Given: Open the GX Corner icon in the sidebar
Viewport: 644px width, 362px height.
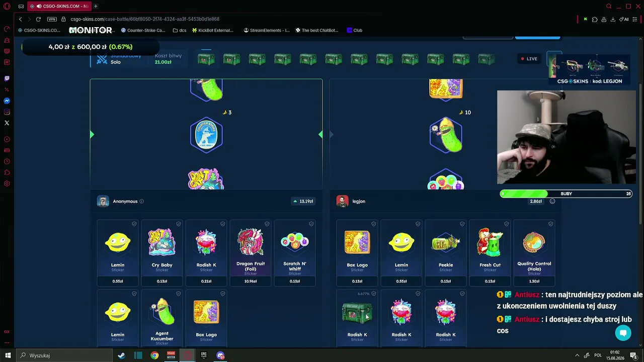Looking at the screenshot, I should pos(7,331).
